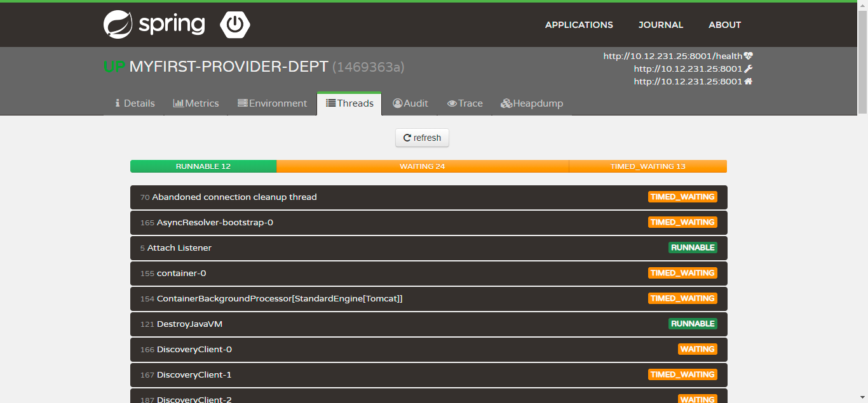Expand the DestroyJavaVM thread row
This screenshot has height=403, width=868.
point(429,324)
